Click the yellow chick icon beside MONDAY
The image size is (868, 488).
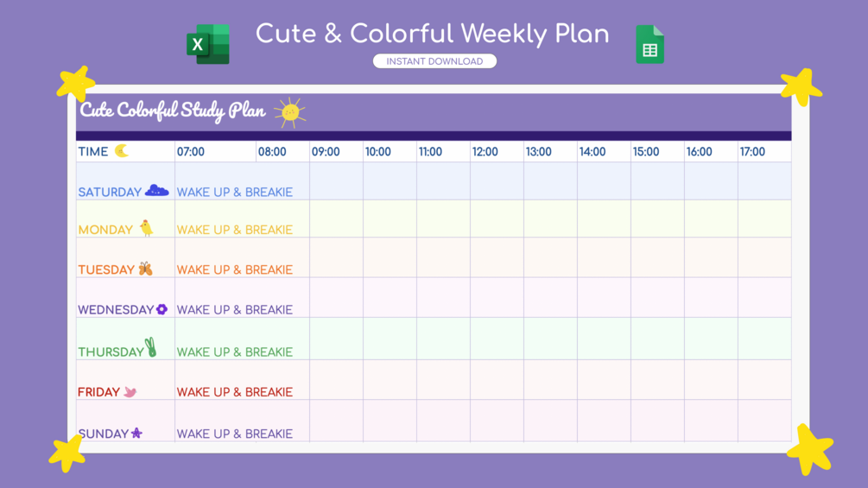pyautogui.click(x=147, y=228)
